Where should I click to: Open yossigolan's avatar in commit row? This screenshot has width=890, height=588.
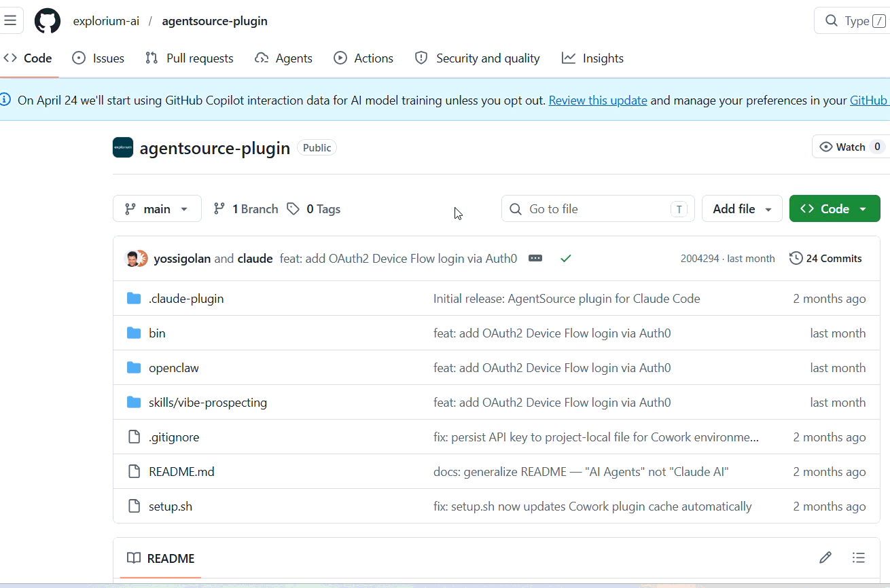pos(132,258)
